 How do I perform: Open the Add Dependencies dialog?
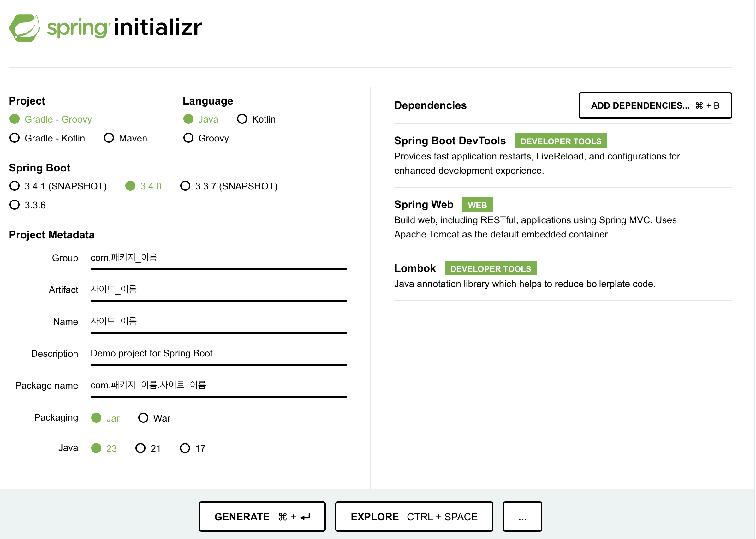[655, 105]
